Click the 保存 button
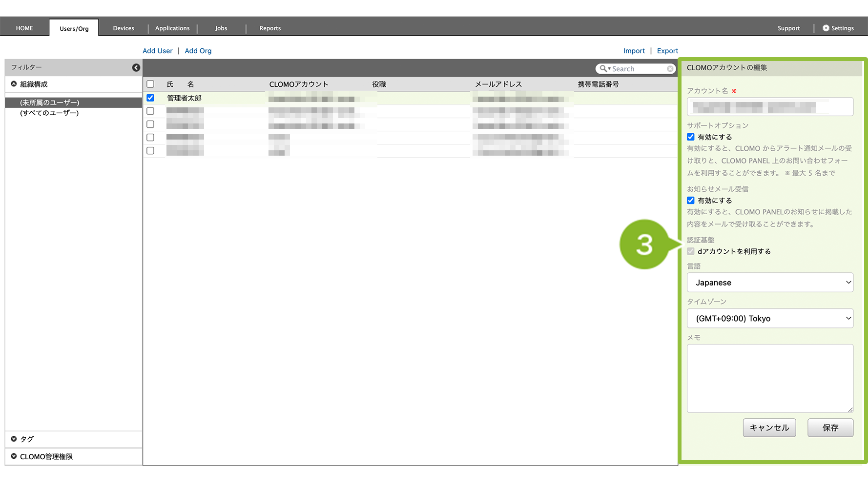This screenshot has width=868, height=488. click(x=830, y=427)
